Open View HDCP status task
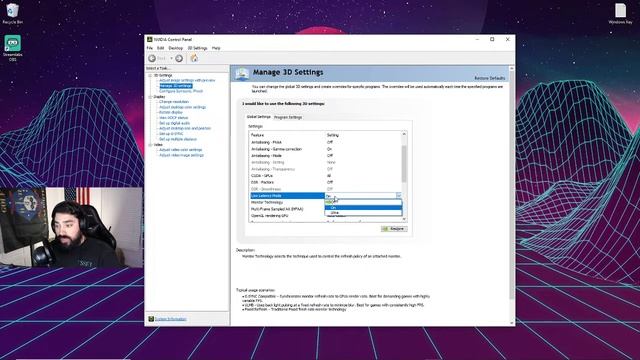 coord(173,118)
